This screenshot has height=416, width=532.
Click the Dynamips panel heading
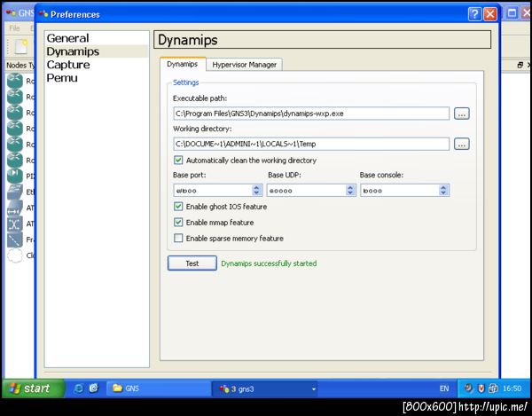coord(322,40)
